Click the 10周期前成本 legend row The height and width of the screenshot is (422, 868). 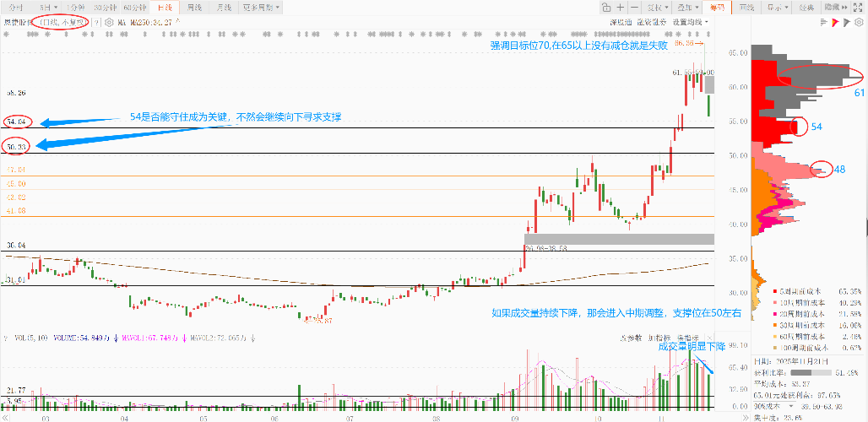(817, 302)
